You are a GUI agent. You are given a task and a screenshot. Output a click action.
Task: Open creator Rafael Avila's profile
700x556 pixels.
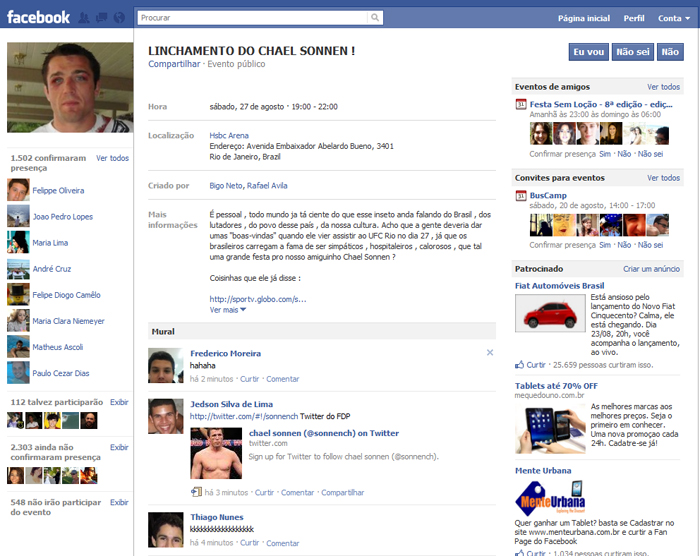click(267, 185)
